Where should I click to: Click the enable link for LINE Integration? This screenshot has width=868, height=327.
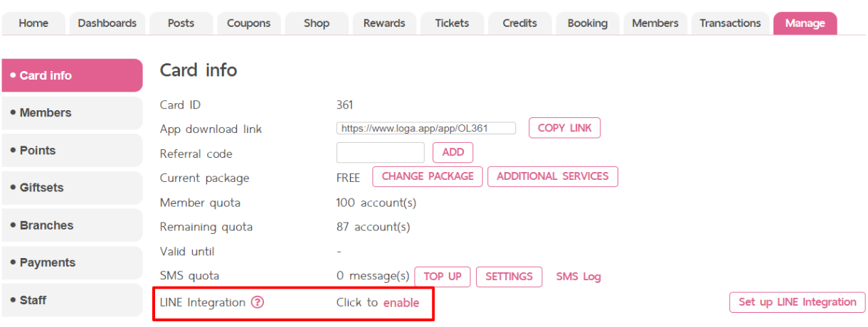click(x=401, y=302)
